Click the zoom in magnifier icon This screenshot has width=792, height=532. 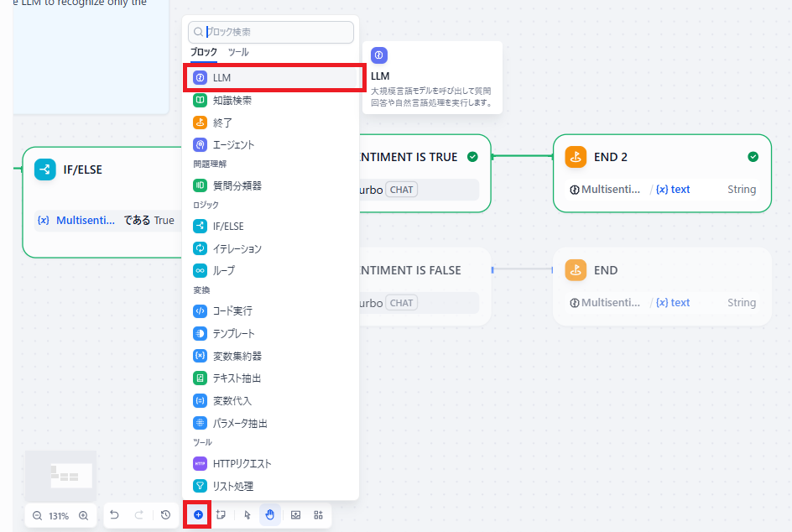(x=84, y=516)
